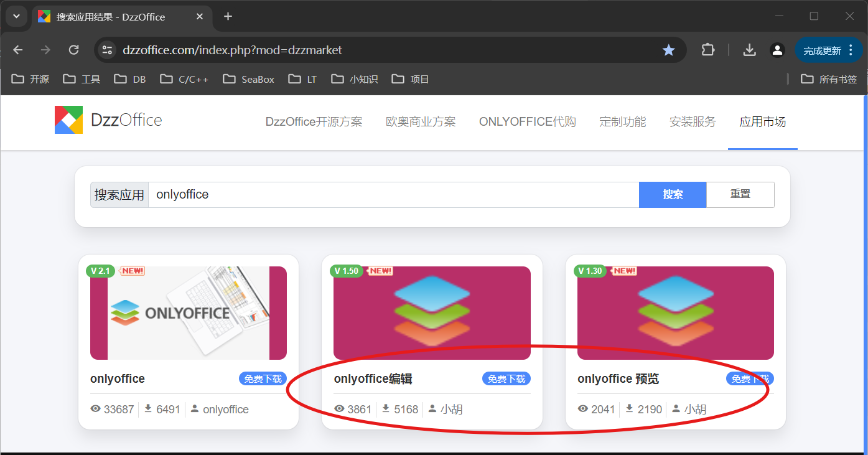Open a new browser tab
868x455 pixels.
pyautogui.click(x=228, y=16)
